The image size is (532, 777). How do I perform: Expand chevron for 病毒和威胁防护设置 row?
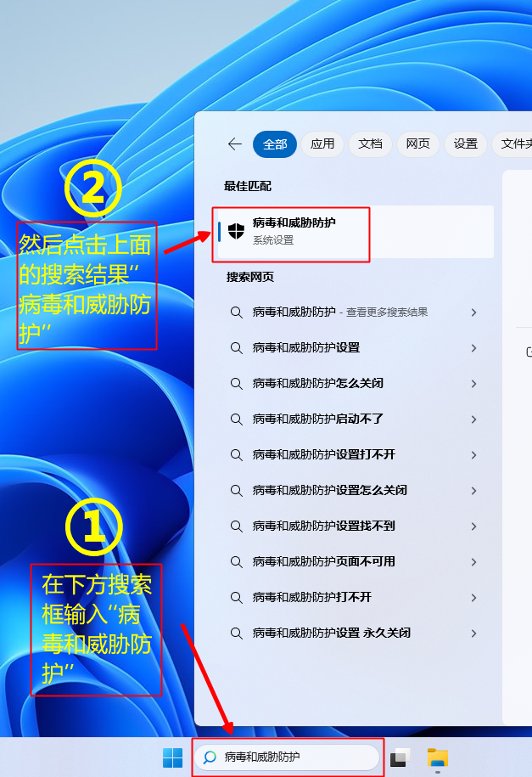(474, 348)
